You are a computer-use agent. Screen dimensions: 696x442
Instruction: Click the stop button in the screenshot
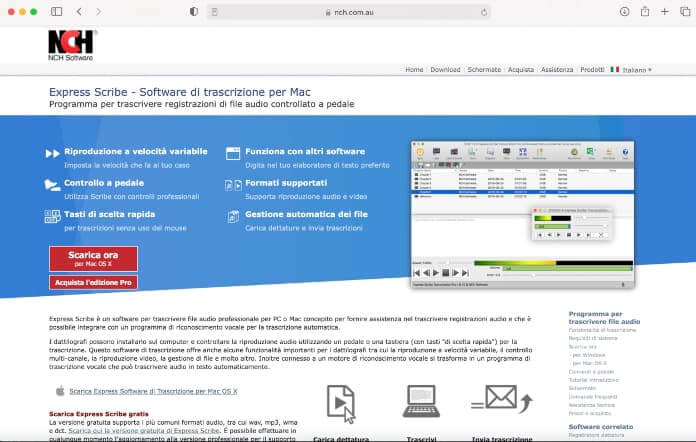pyautogui.click(x=446, y=272)
